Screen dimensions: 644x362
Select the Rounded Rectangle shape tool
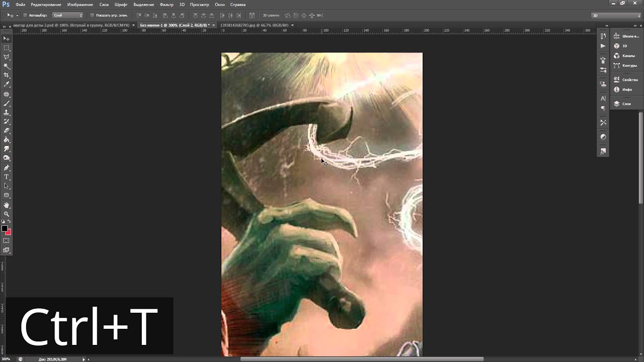[7, 195]
